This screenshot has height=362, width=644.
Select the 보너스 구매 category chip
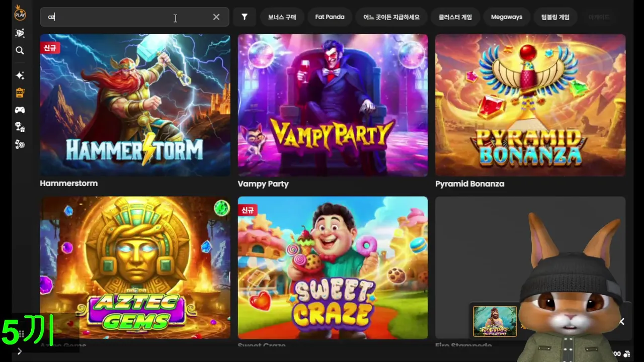(x=282, y=17)
